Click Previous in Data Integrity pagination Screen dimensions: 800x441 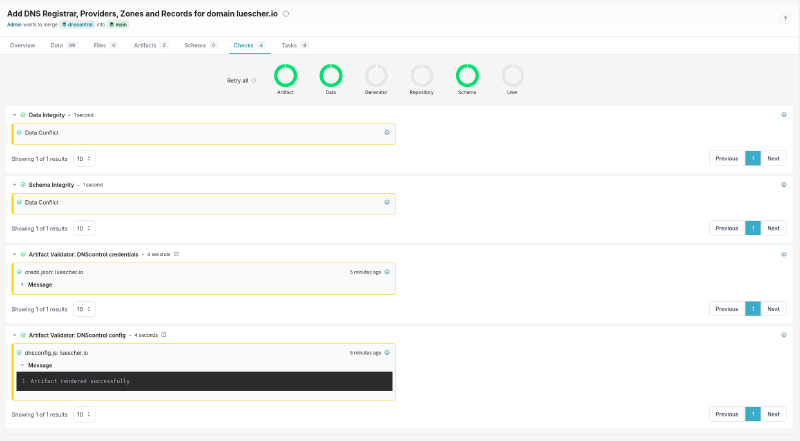click(727, 159)
